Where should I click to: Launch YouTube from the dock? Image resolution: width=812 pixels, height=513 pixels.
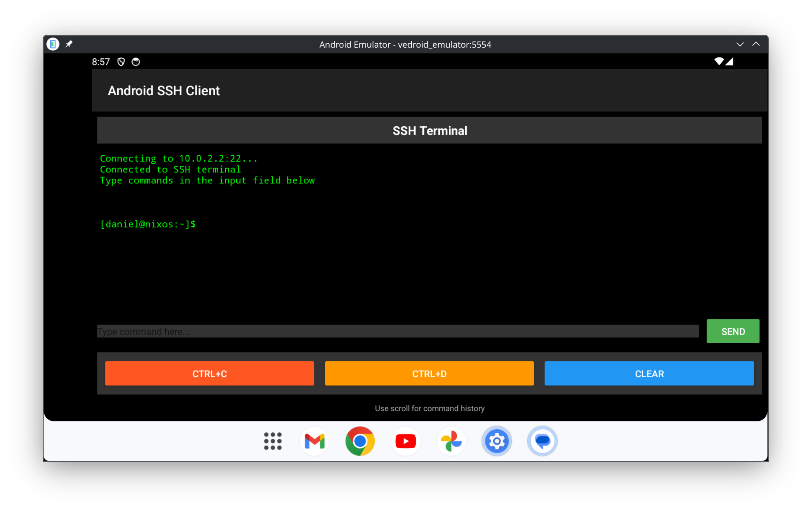click(406, 441)
